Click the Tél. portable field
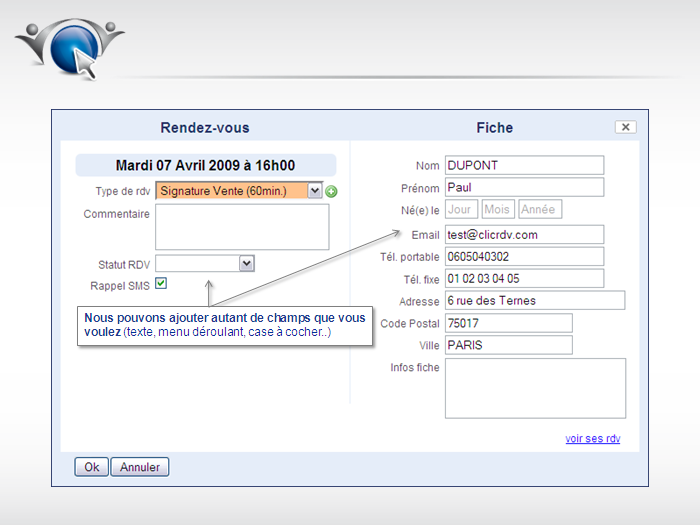Image resolution: width=700 pixels, height=525 pixels. coord(525,257)
